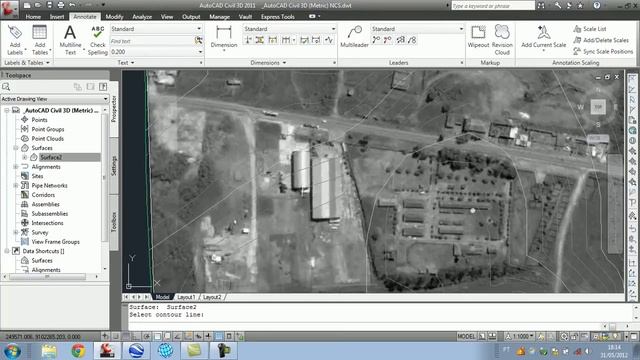Run Check Spelling
The width and height of the screenshot is (640, 360).
tap(98, 40)
